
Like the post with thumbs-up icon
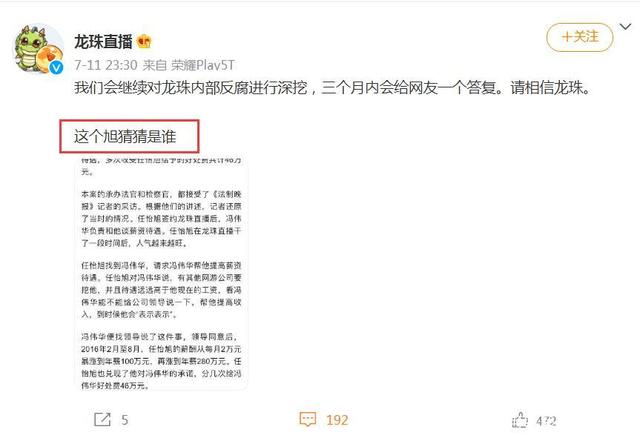click(x=520, y=420)
